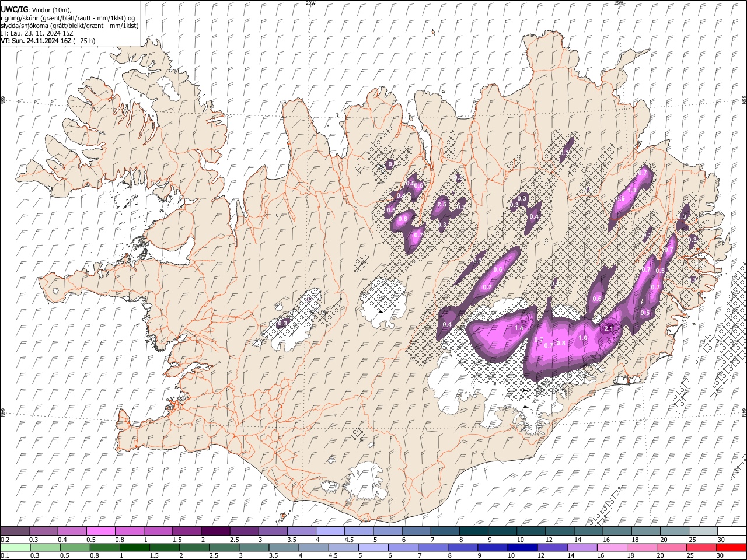The image size is (747, 560).
Task: Select the deep blue rain-scale swatch labeled 10
Action: [x=523, y=547]
